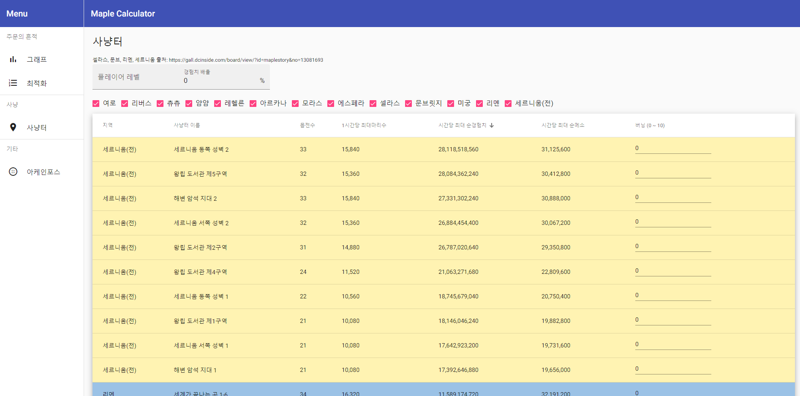Uncheck the 여로 checkbox

tap(96, 104)
